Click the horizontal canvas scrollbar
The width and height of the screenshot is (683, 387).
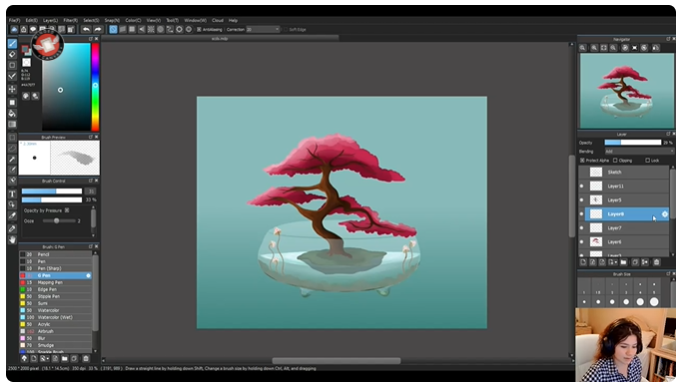coord(336,361)
